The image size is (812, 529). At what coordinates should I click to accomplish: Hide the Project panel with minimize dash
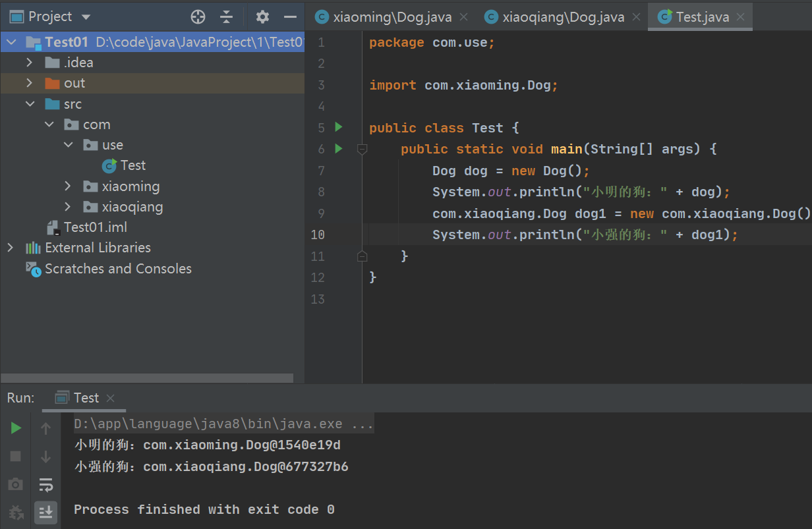click(x=290, y=17)
